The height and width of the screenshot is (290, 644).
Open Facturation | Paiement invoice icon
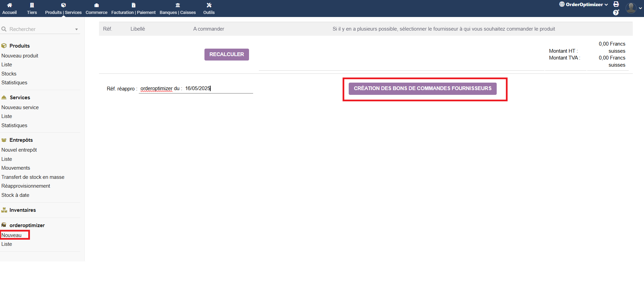pyautogui.click(x=133, y=5)
